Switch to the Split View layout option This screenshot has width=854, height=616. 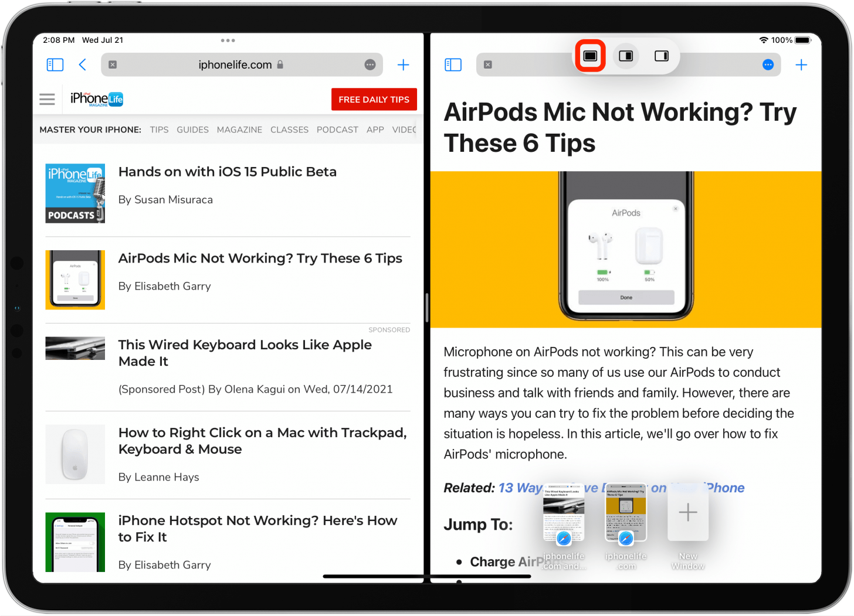[x=626, y=56]
